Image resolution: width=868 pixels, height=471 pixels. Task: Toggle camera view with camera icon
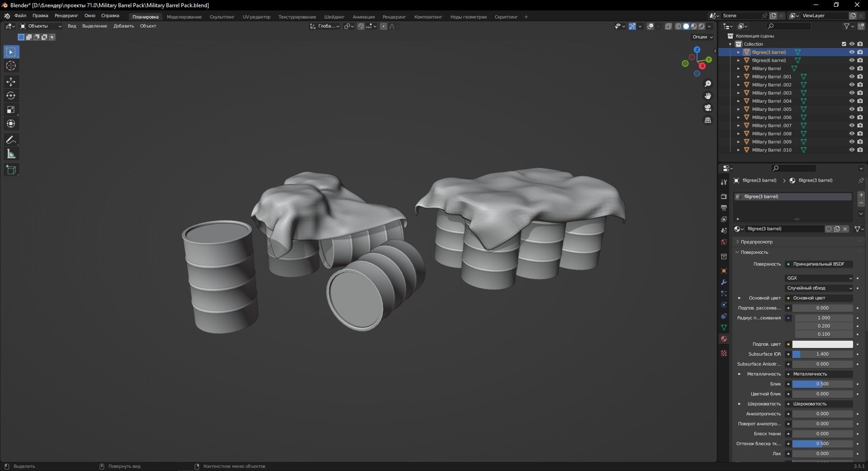click(x=708, y=108)
